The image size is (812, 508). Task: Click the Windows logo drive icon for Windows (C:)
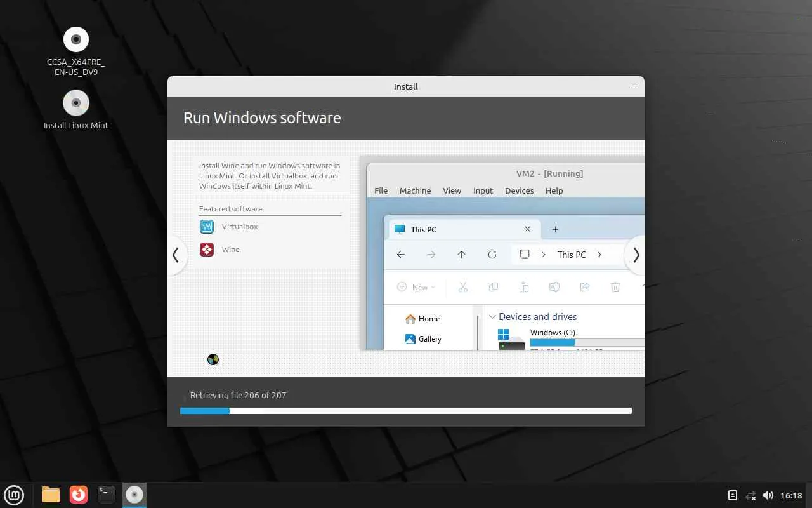click(x=504, y=334)
